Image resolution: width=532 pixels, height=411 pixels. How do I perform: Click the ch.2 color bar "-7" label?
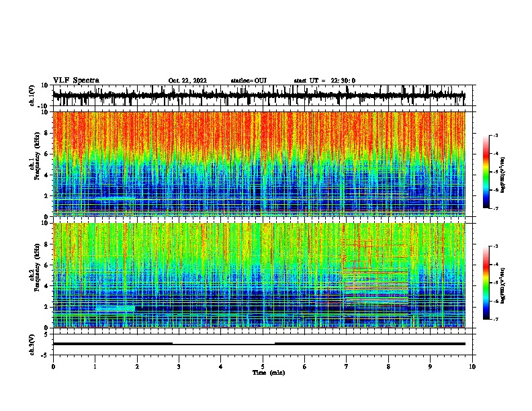(x=495, y=320)
